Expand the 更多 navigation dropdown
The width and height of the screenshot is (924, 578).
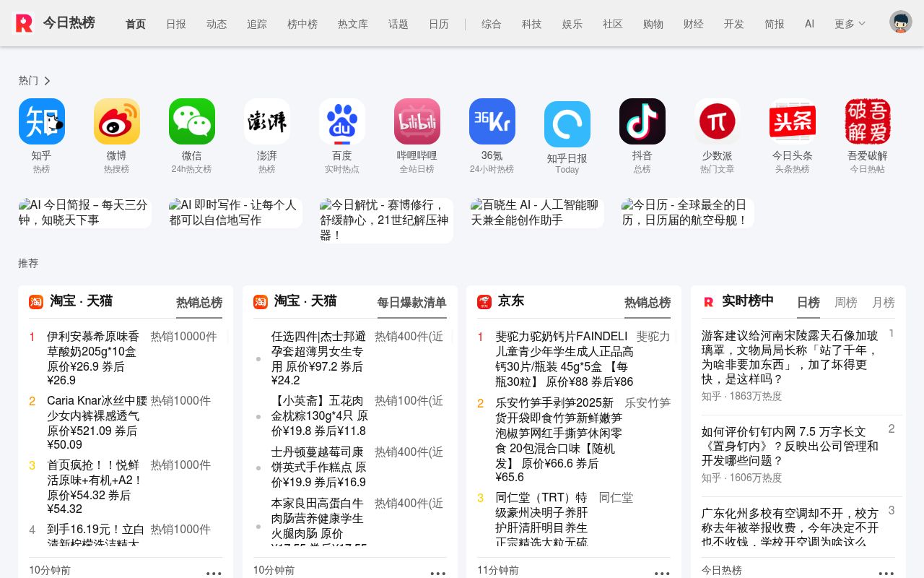pyautogui.click(x=850, y=24)
